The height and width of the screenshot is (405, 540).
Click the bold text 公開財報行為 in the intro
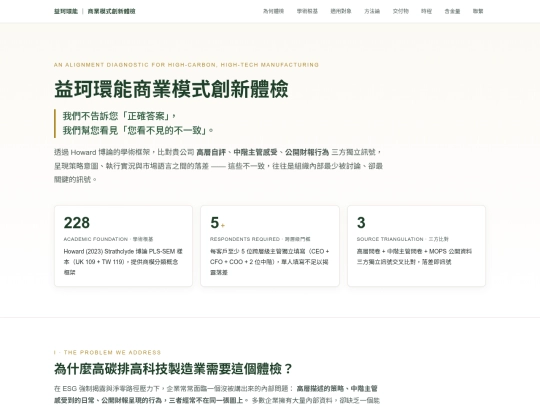click(x=307, y=152)
